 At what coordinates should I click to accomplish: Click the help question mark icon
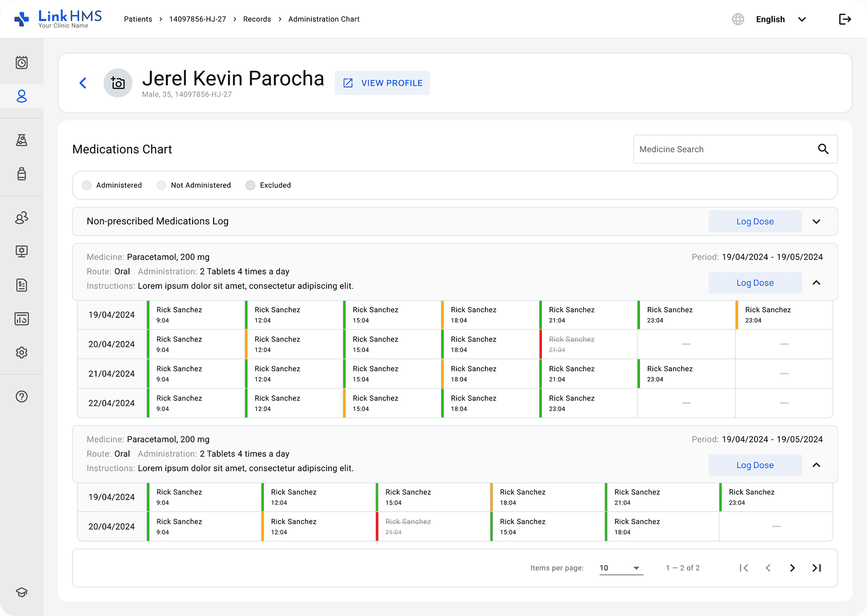pos(22,396)
